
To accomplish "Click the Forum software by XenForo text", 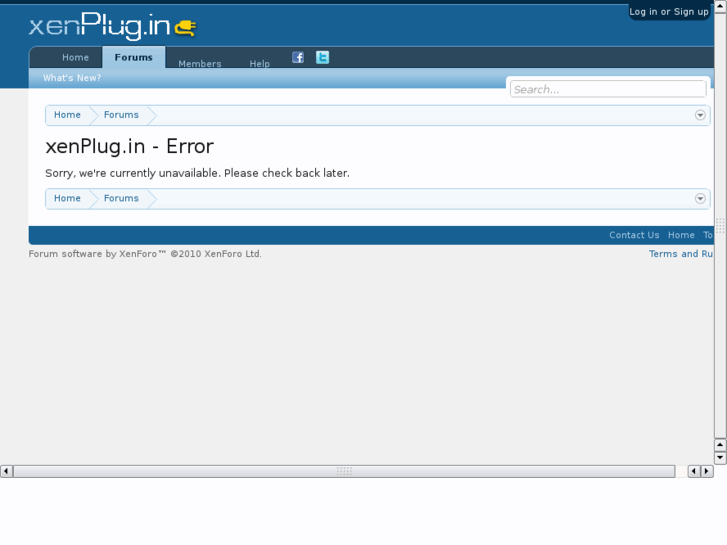I will [x=145, y=254].
